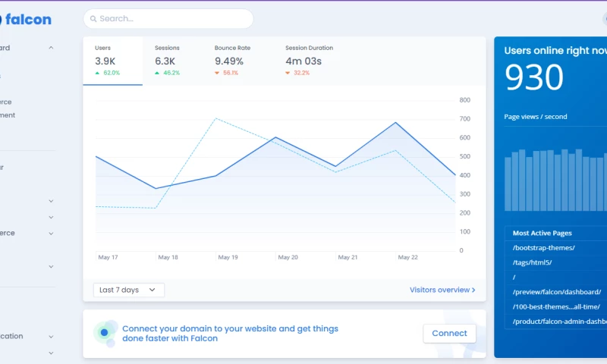This screenshot has height=364, width=607.
Task: Open the Visitors overview link
Action: [x=442, y=290]
